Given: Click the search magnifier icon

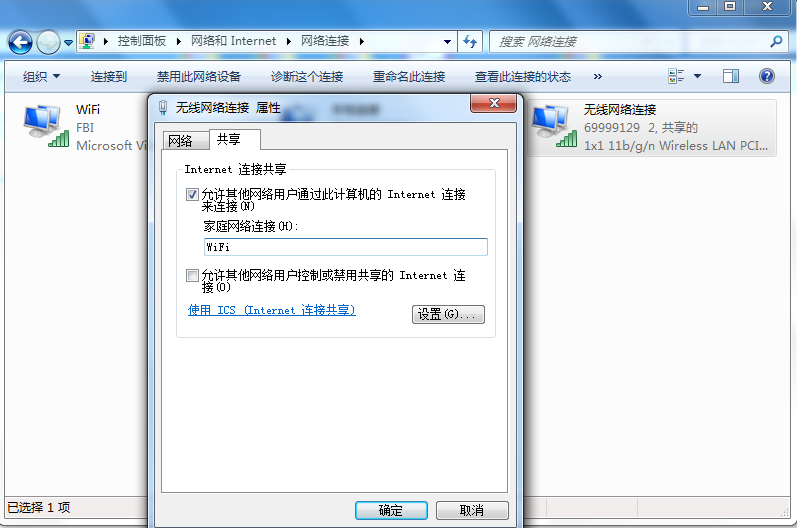Looking at the screenshot, I should pyautogui.click(x=776, y=41).
